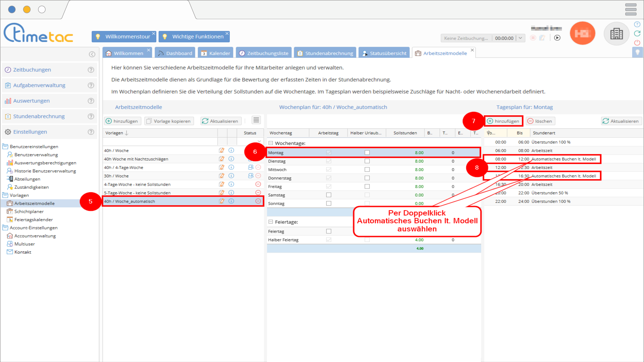Click help icon beside Auswertungen
This screenshot has height=362, width=644.
[x=91, y=101]
